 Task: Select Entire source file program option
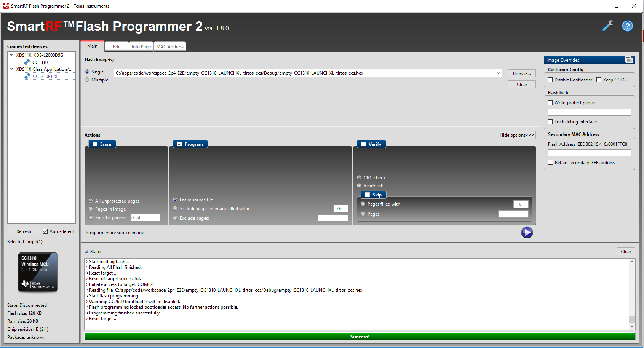175,200
